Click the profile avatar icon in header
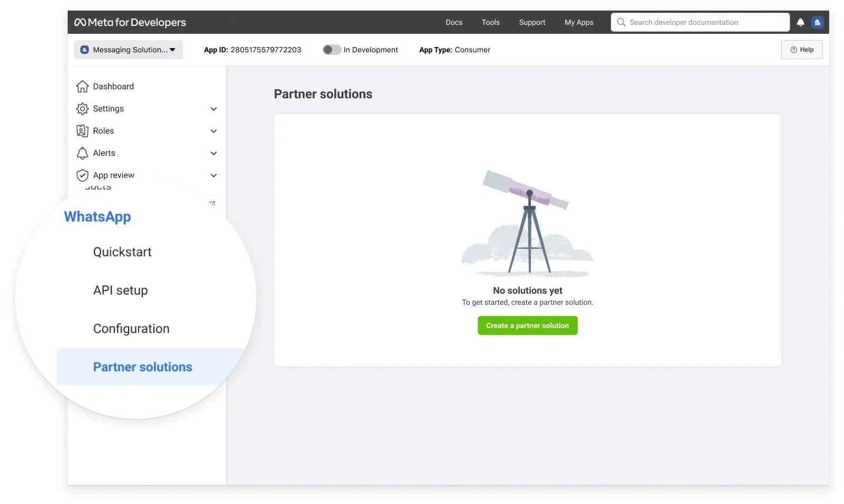This screenshot has width=844, height=504. coord(817,22)
